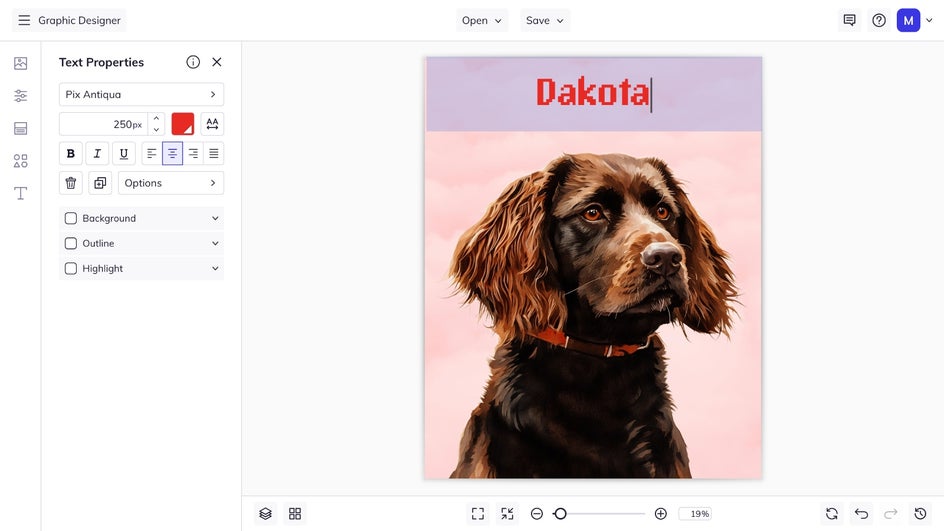Expand the account dropdown arrow

(930, 20)
